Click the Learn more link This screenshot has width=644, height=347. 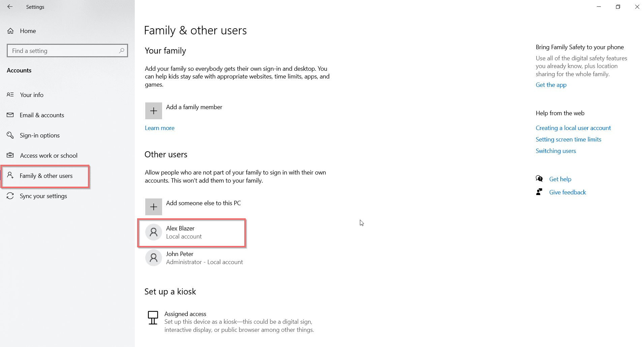coord(159,128)
